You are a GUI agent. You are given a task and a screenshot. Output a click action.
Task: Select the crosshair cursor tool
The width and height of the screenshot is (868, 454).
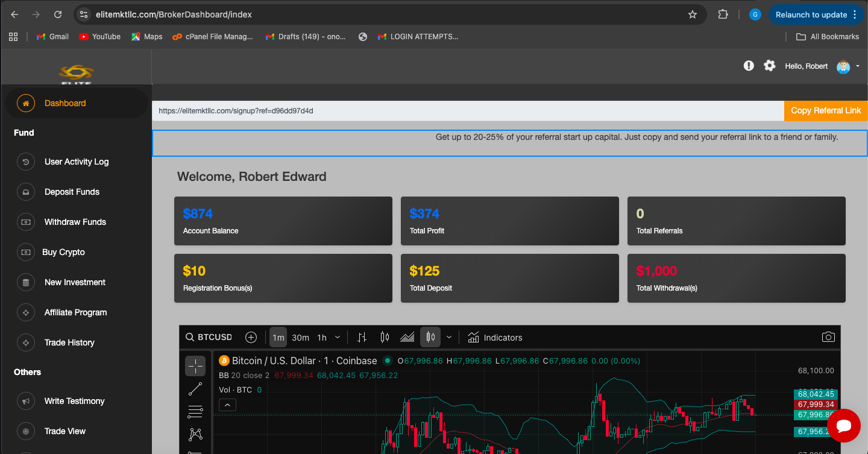(195, 365)
